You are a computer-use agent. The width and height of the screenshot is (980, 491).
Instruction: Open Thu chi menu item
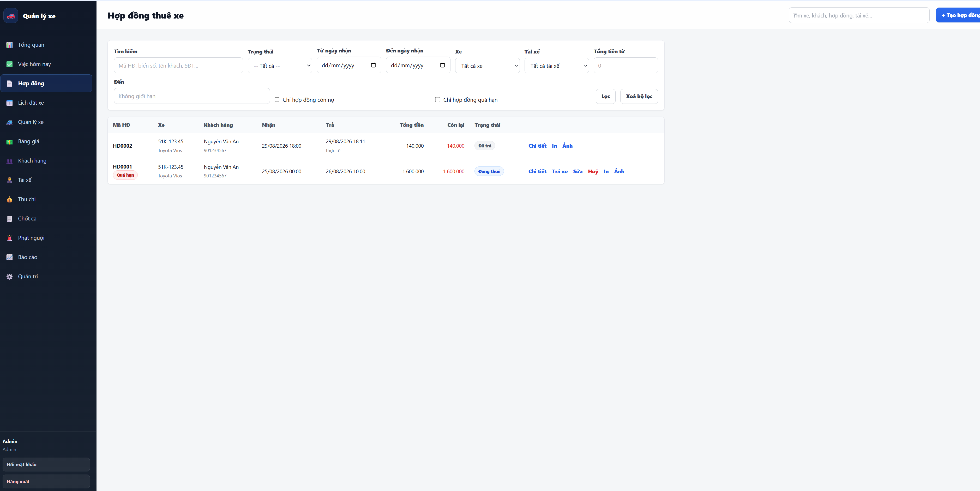coord(46,199)
